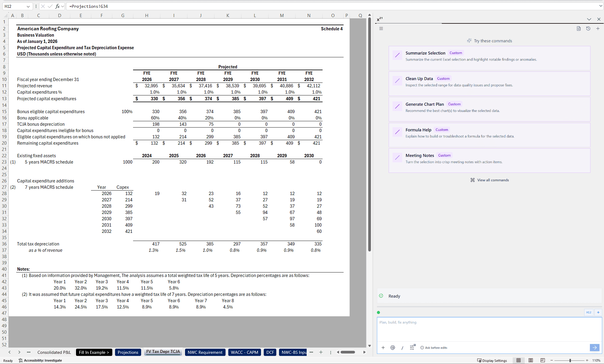Click the document icon in panel header
This screenshot has height=364, width=604.
pyautogui.click(x=578, y=29)
